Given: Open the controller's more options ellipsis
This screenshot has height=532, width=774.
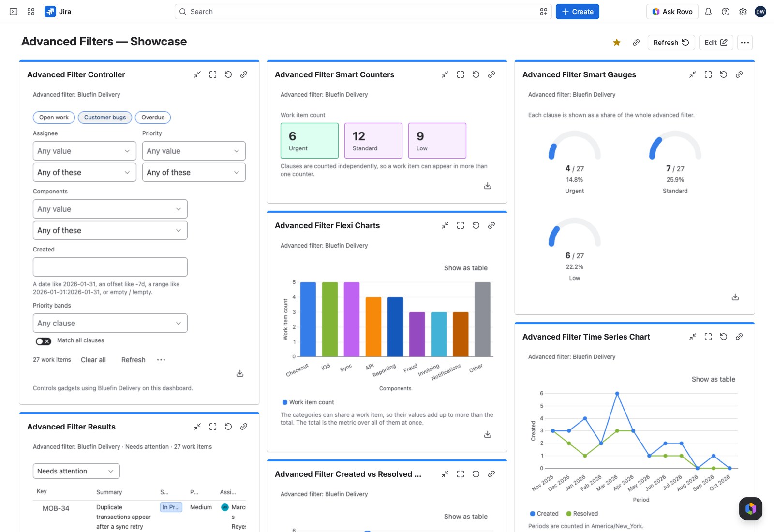Looking at the screenshot, I should coord(161,360).
